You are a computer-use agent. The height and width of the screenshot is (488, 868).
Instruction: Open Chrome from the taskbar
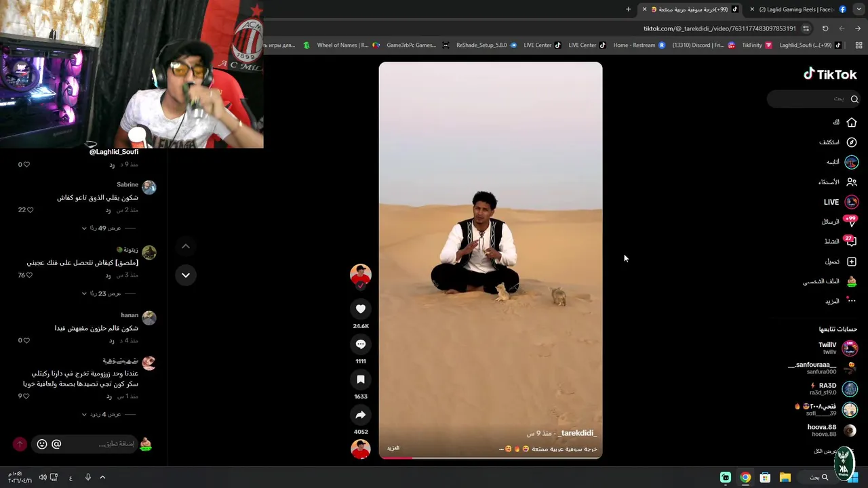745,477
